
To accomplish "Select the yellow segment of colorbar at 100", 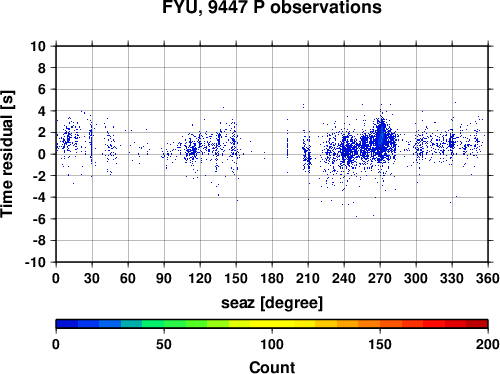I will tap(272, 324).
